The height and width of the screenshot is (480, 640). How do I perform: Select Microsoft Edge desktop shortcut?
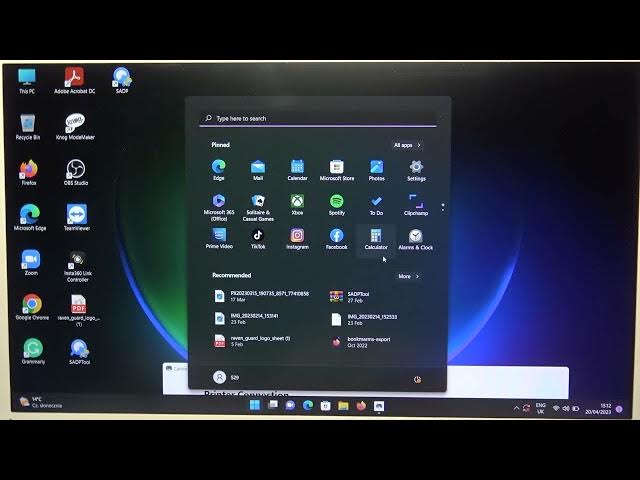point(30,218)
